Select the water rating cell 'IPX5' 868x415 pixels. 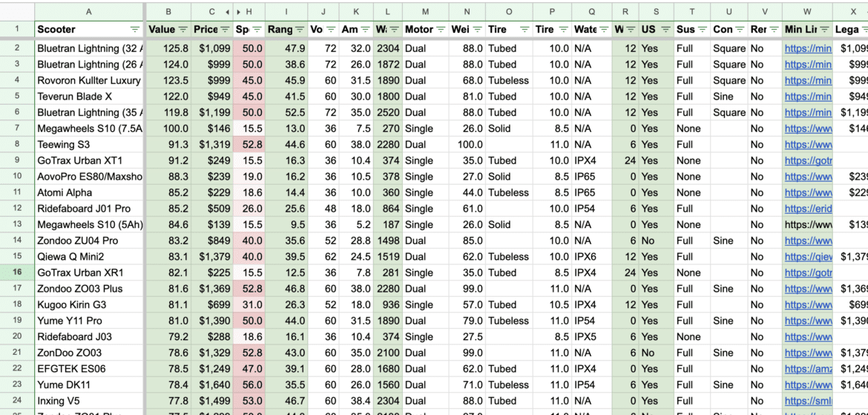(592, 337)
